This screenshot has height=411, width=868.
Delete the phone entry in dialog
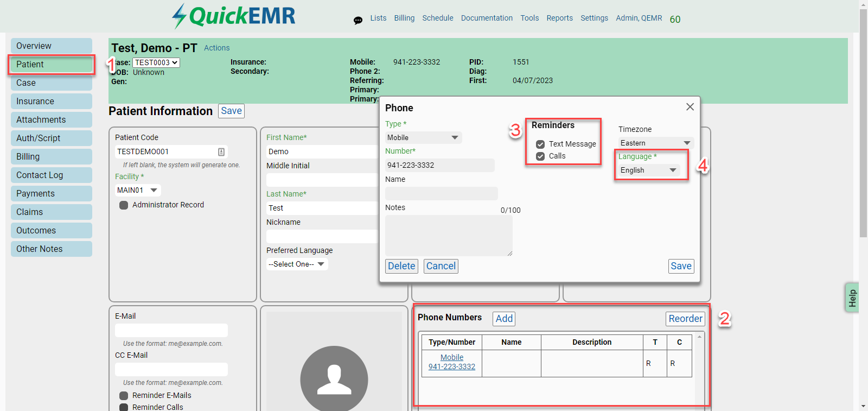tap(401, 266)
